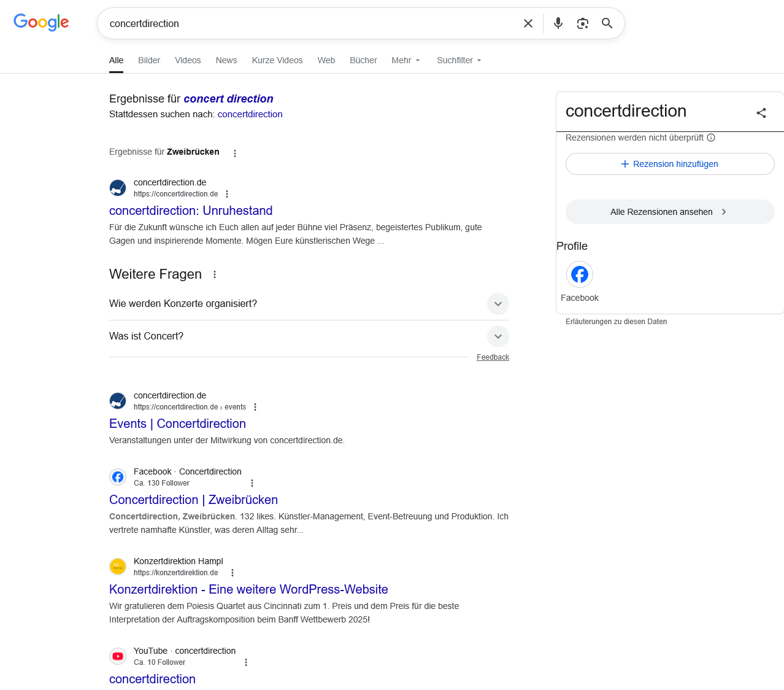Click 'Rezension hinzufügen' to add a review

click(x=669, y=164)
